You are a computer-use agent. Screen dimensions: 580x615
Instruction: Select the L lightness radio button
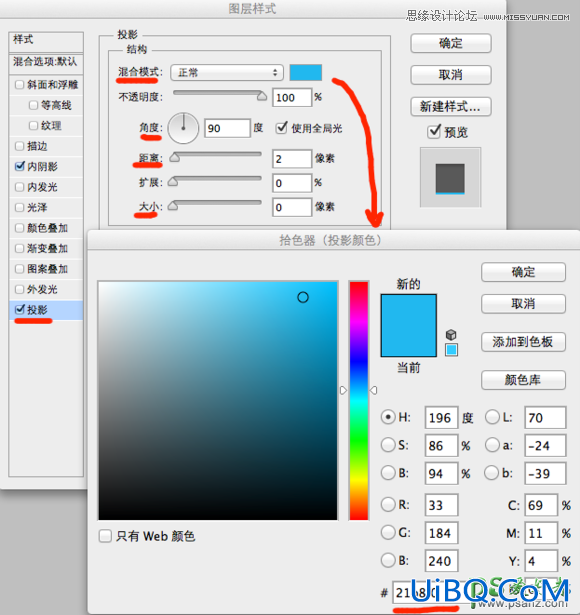pyautogui.click(x=492, y=417)
